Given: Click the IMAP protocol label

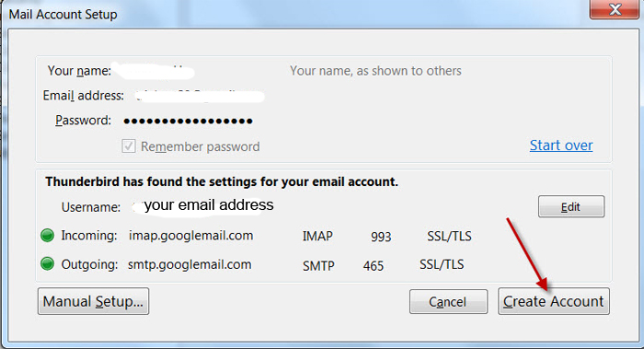Looking at the screenshot, I should (317, 237).
